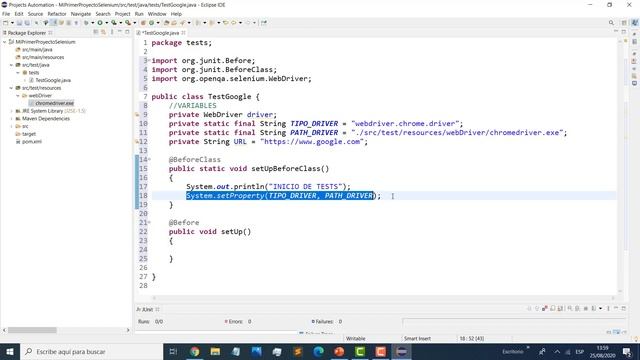Open the Navigate menu
The image size is (640, 360).
[81, 14]
